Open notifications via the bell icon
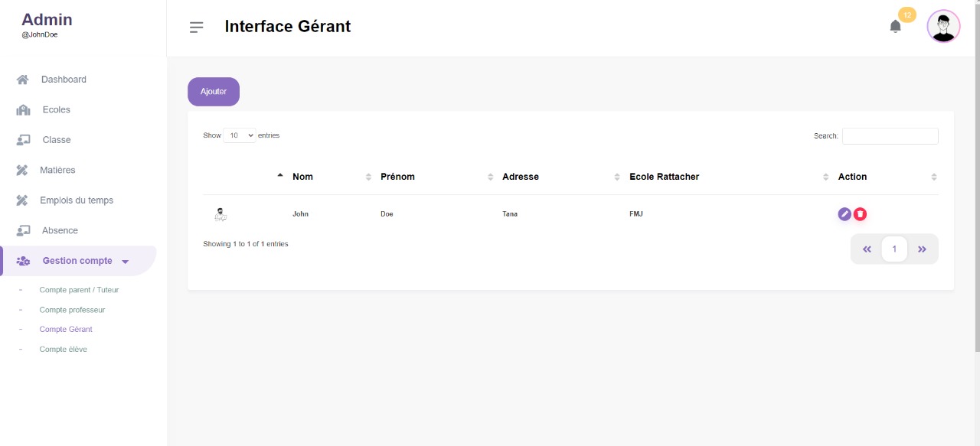The height and width of the screenshot is (446, 980). pos(895,26)
